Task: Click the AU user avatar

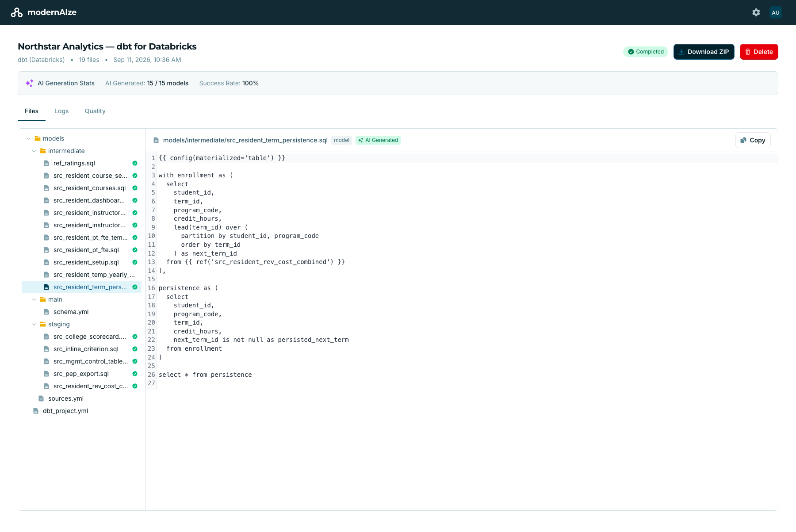Action: (775, 12)
